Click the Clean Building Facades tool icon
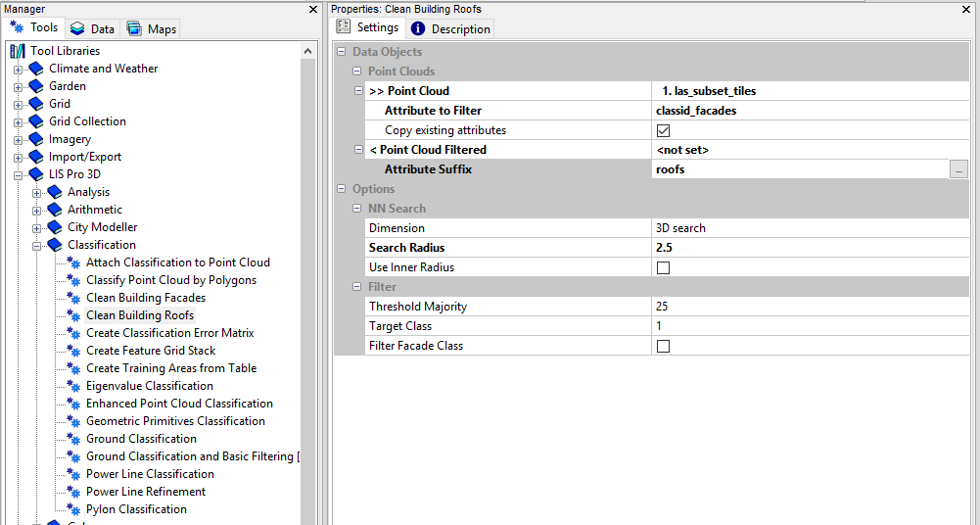 (x=73, y=298)
